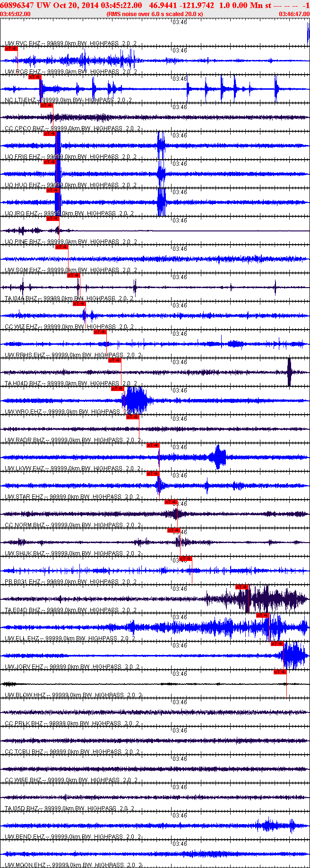This screenshot has height=868, width=310.
Task: Click the event ID 60896347 in header
Action: pyautogui.click(x=17, y=5)
